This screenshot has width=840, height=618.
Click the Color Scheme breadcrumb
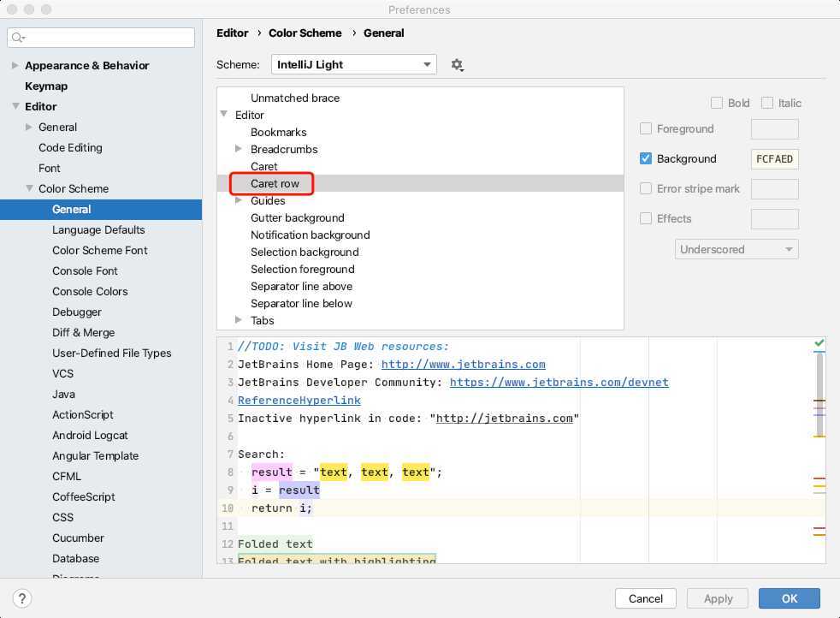tap(305, 33)
